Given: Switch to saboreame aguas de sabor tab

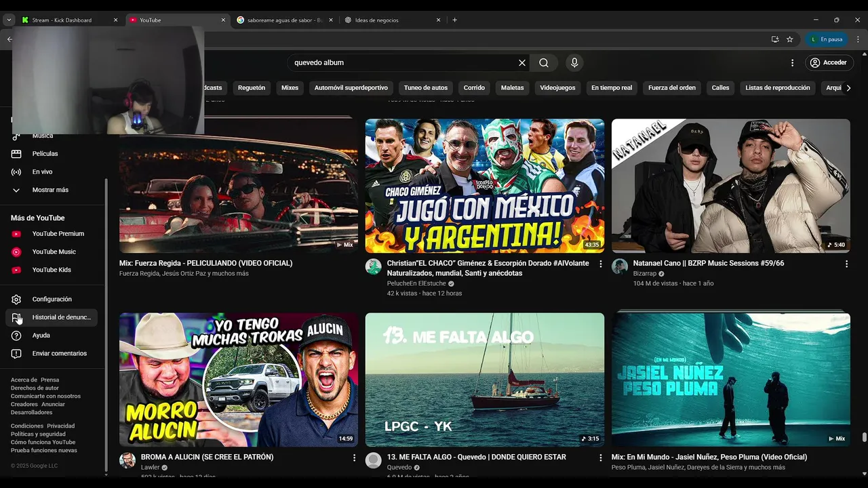Looking at the screenshot, I should (x=283, y=20).
